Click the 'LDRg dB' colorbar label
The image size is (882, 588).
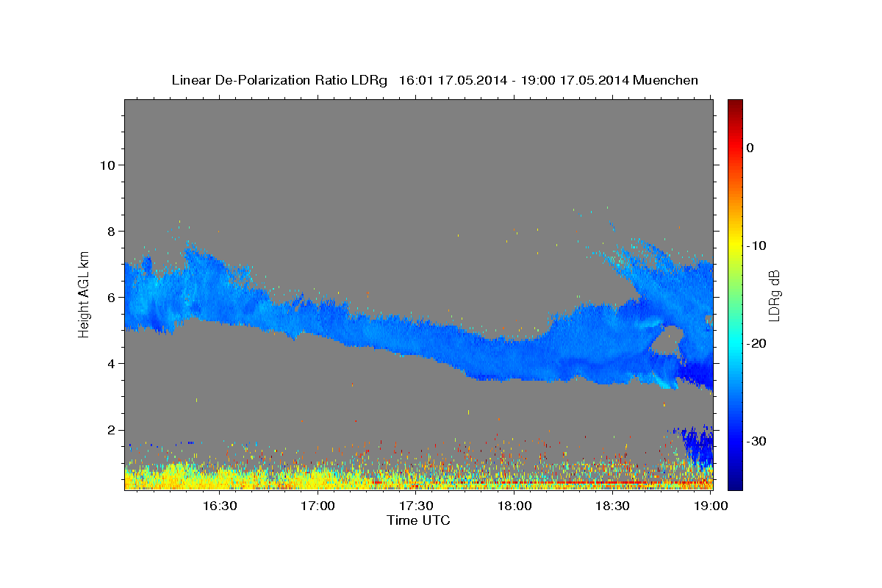point(773,295)
